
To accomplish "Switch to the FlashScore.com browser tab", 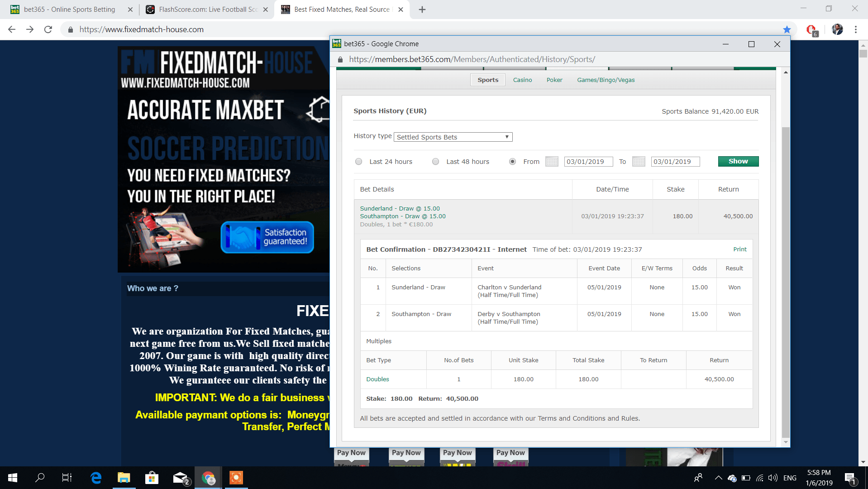I will click(x=206, y=10).
